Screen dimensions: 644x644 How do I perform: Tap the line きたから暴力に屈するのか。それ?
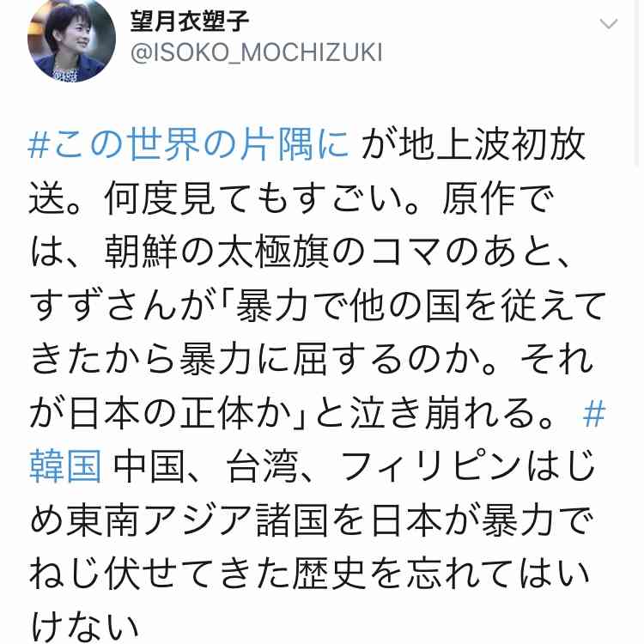click(x=312, y=360)
